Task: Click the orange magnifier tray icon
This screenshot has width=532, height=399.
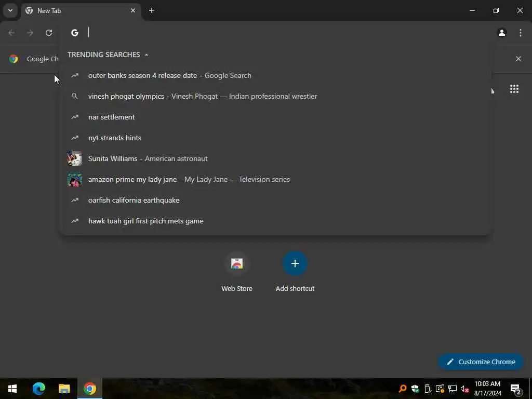Action: tap(403, 389)
